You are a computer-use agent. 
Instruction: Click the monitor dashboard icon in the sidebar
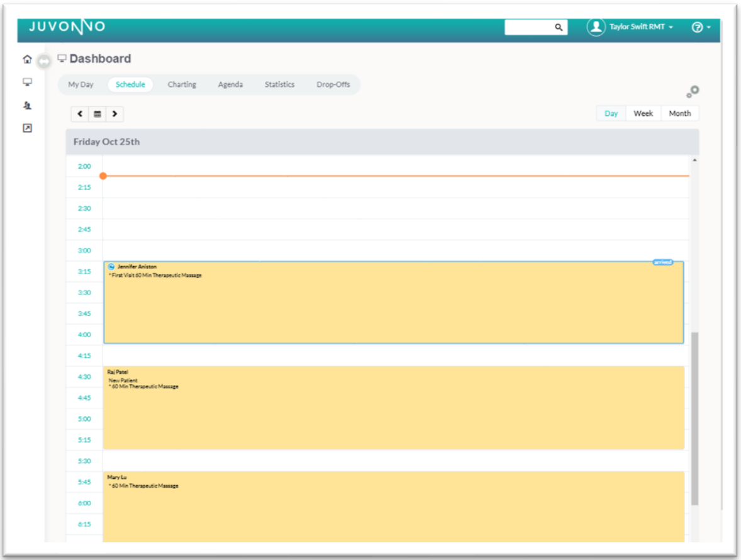[x=27, y=82]
